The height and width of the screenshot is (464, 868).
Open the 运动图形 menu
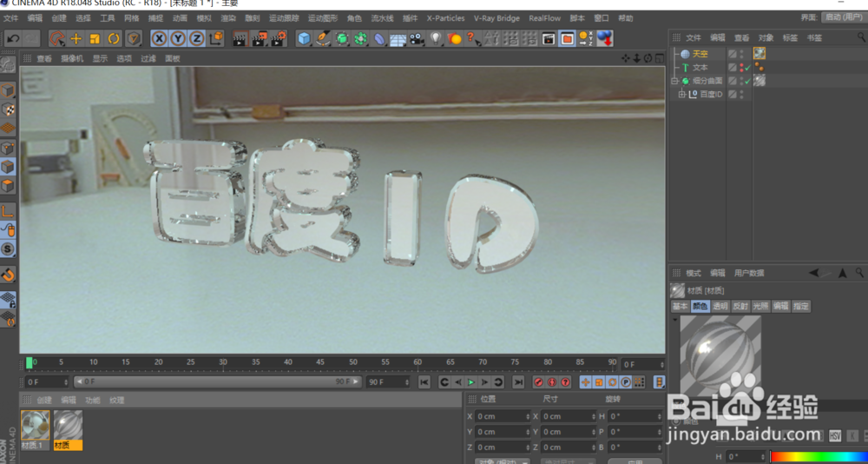pyautogui.click(x=323, y=18)
